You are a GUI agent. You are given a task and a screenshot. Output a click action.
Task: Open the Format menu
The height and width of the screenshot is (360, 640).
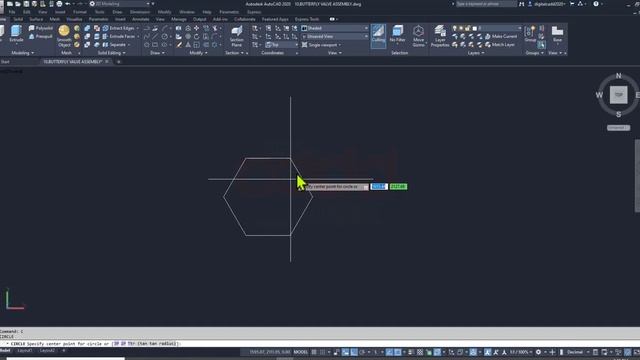pyautogui.click(x=80, y=12)
